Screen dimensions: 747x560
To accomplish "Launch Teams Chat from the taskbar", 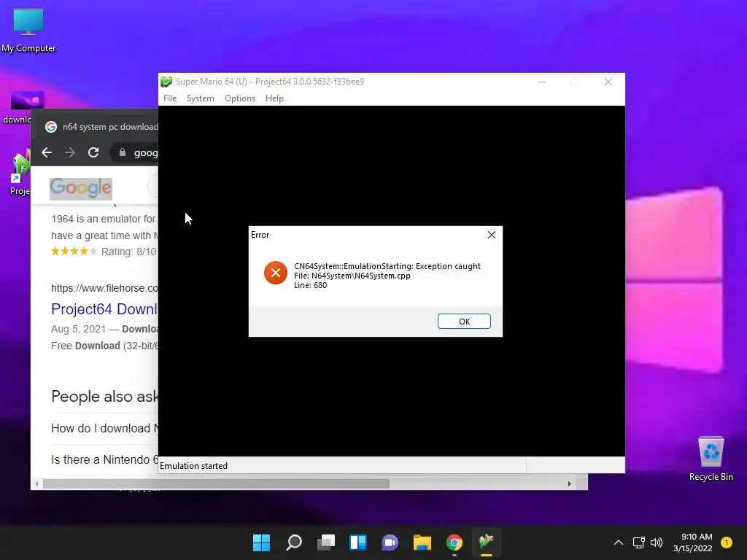I will [390, 542].
